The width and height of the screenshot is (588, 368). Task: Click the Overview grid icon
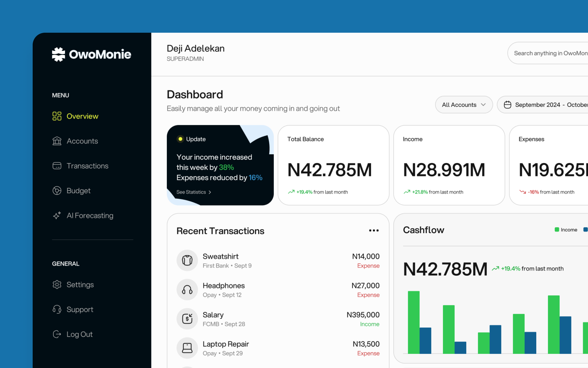coord(57,116)
